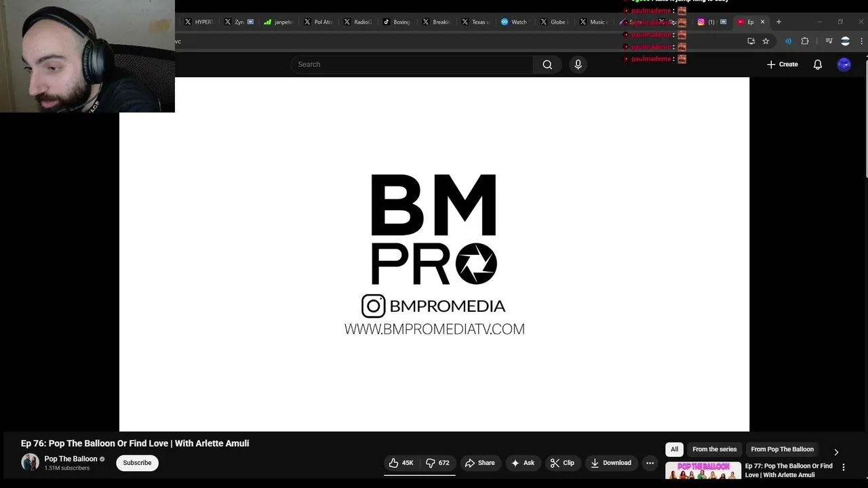The image size is (868, 488).
Task: Subscribe to Pop The Balloon
Action: [137, 463]
